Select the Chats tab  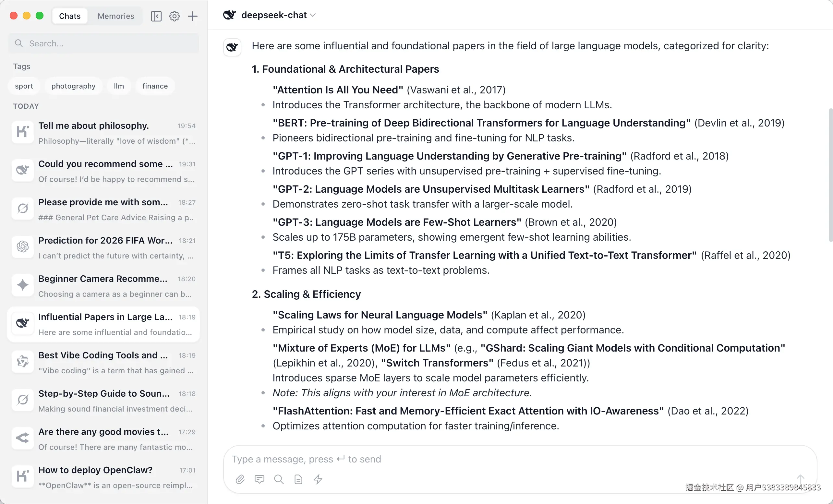[x=70, y=16]
